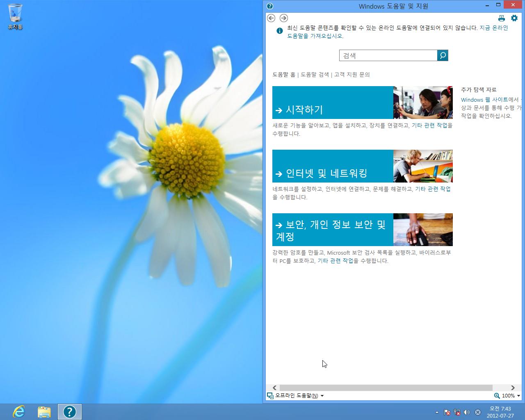Open 보안, 개인 정보 보안 및 계정 banner
The image size is (525, 420).
click(x=333, y=230)
